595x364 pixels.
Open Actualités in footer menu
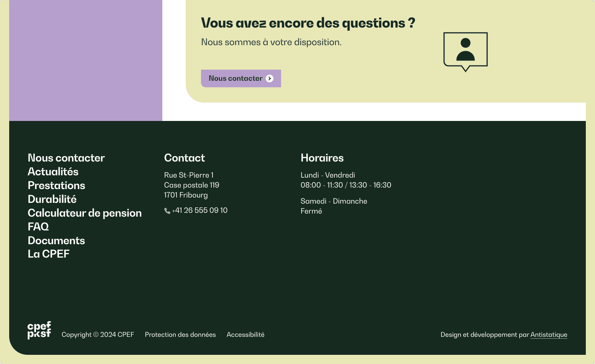[53, 171]
